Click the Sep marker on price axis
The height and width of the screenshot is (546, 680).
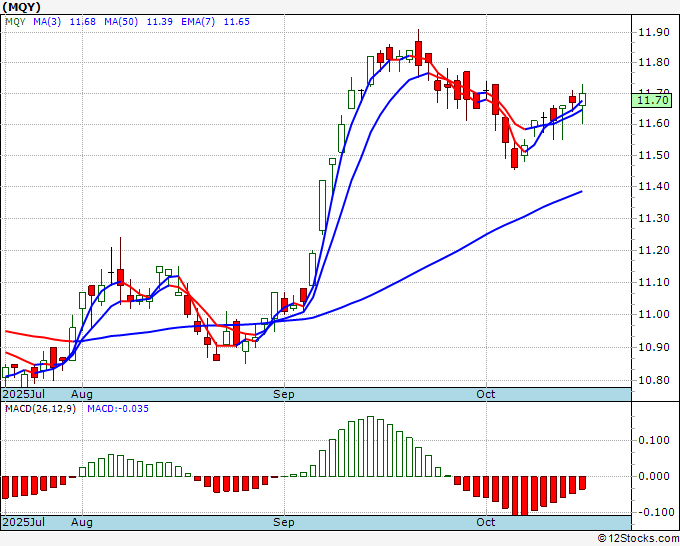pos(284,395)
